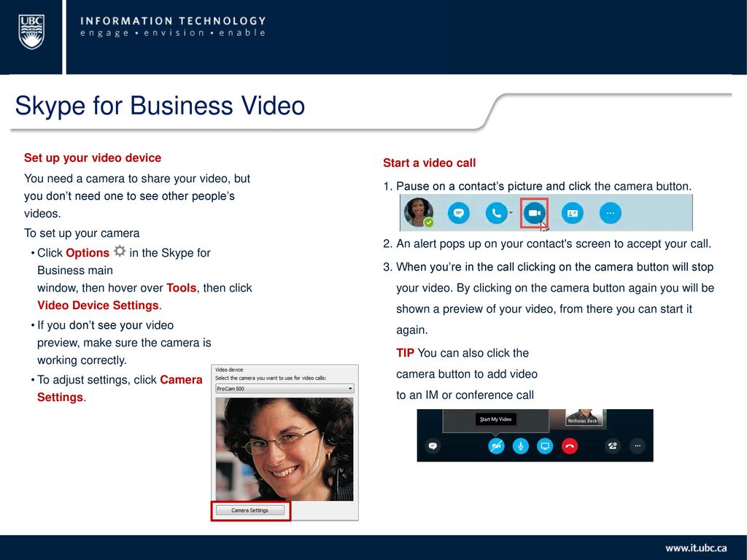747x560 pixels.
Task: Mute the microphone in call bar
Action: click(520, 446)
